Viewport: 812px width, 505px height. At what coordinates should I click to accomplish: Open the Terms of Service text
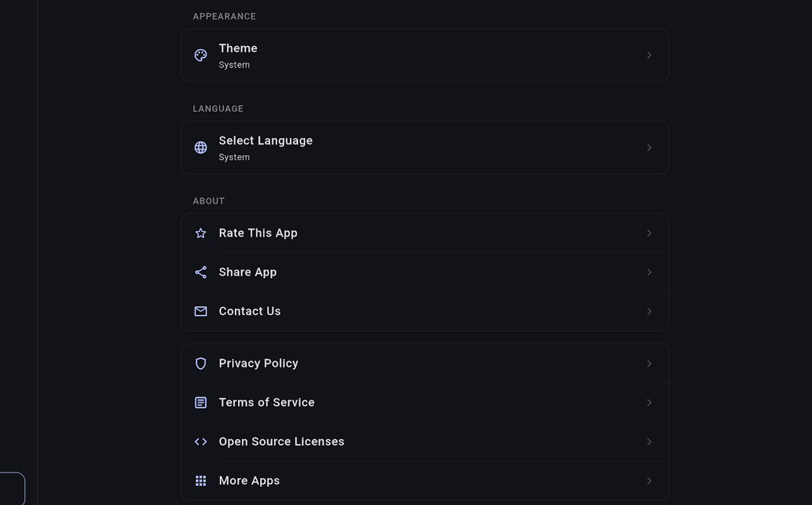click(x=266, y=403)
